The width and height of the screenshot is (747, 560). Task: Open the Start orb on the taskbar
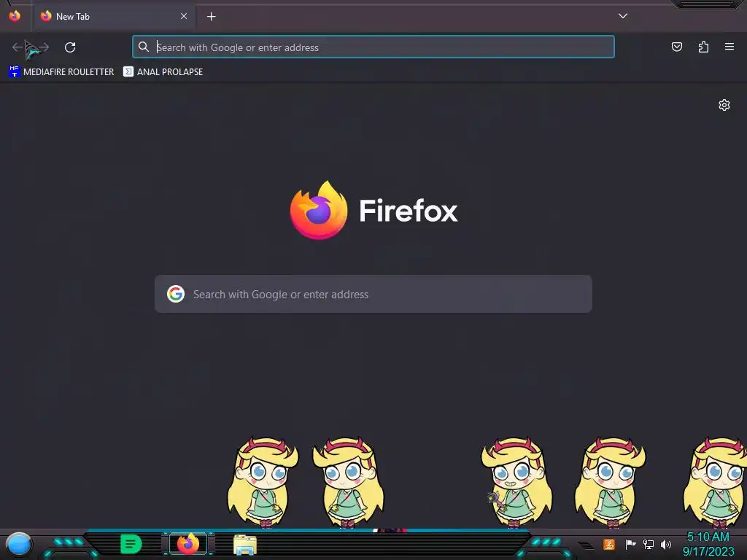click(x=18, y=544)
